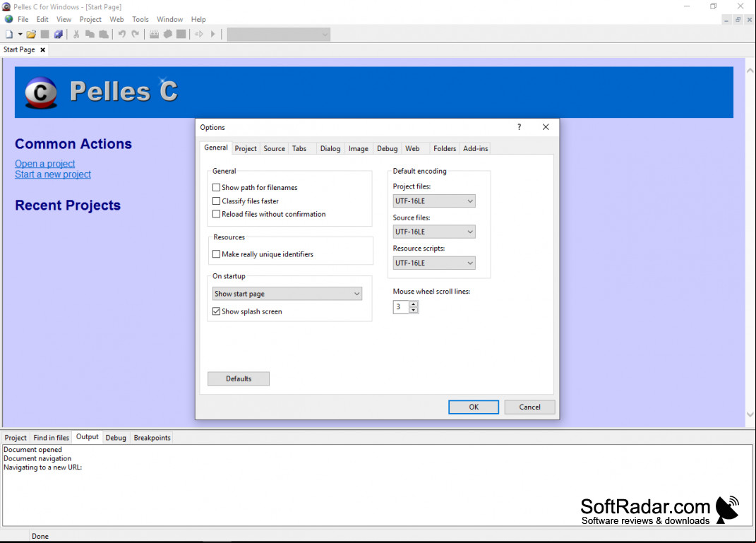Click the Defaults button
This screenshot has height=543, width=756.
pyautogui.click(x=239, y=378)
